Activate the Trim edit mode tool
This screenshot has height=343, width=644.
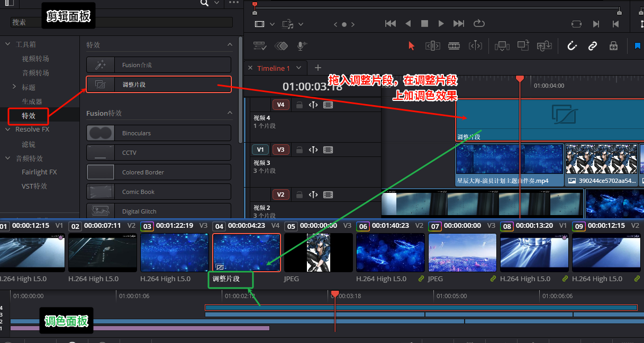click(x=432, y=46)
